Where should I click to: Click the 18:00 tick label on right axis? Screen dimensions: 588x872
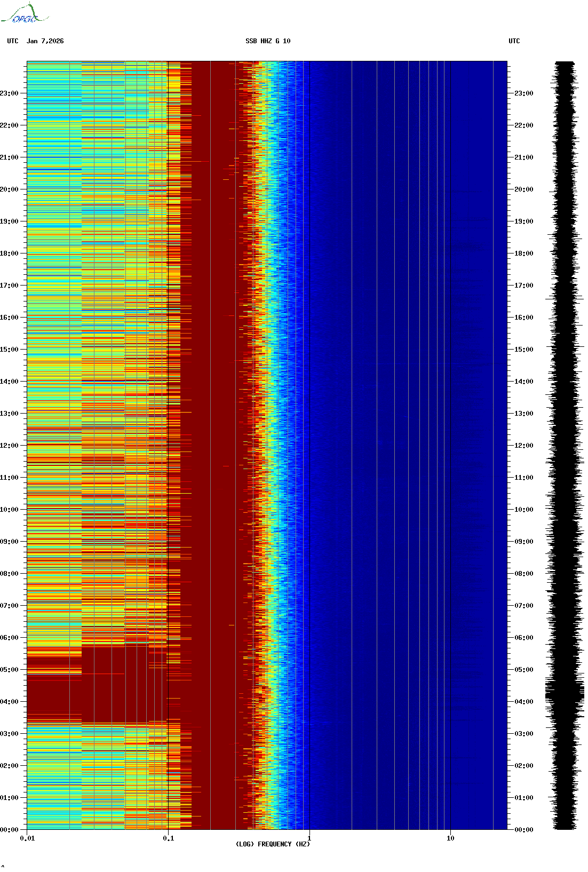tap(523, 253)
